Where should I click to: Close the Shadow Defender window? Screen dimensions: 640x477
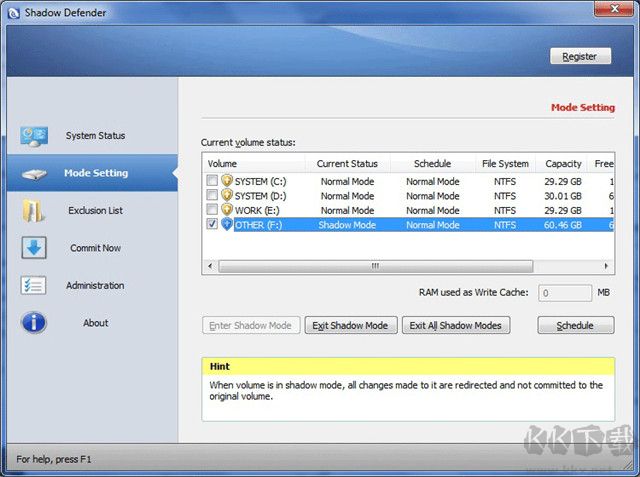(614, 9)
